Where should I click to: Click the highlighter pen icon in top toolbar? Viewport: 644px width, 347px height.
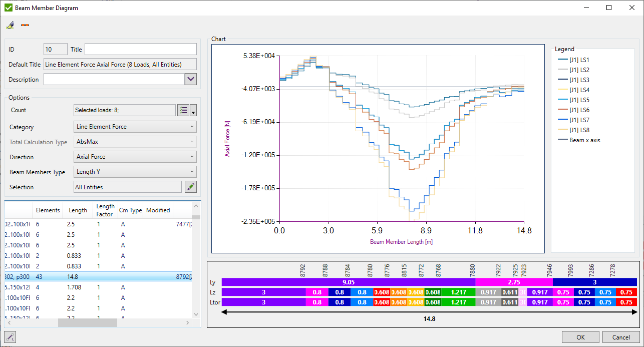[x=10, y=25]
